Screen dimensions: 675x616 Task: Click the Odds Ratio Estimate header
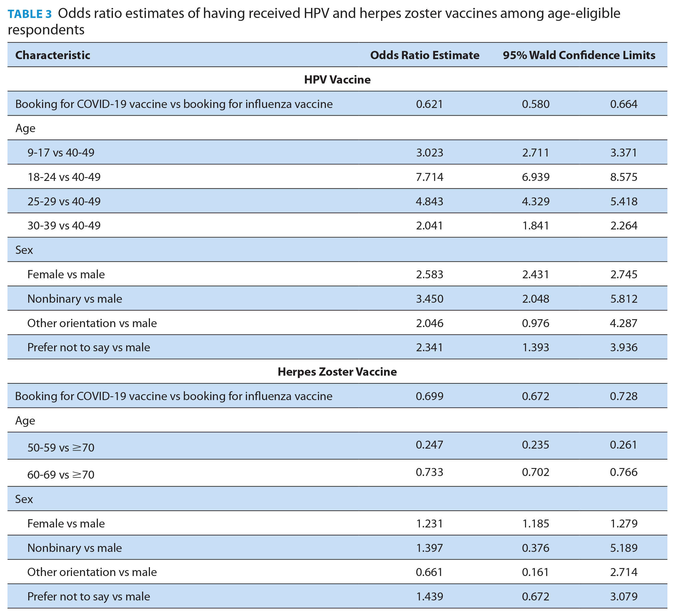(x=424, y=55)
